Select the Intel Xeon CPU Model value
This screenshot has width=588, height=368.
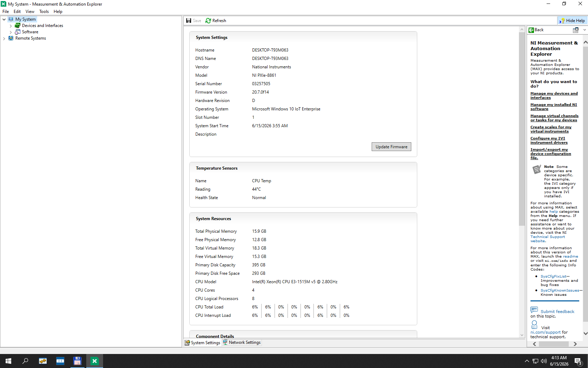(x=295, y=282)
